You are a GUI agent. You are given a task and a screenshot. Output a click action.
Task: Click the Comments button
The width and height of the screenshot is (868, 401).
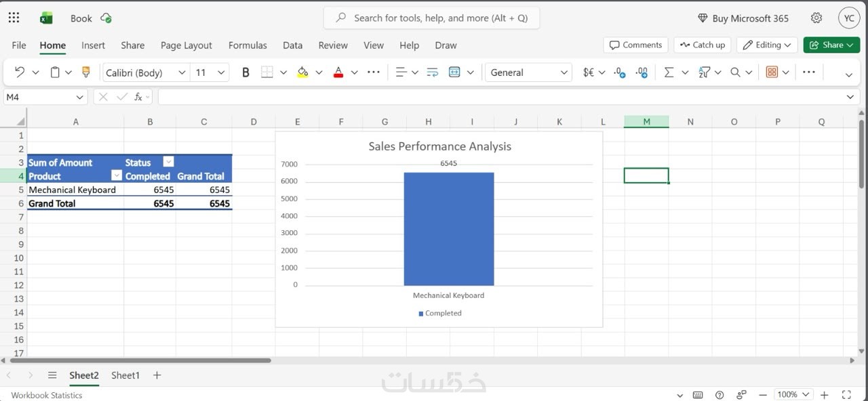coord(635,45)
